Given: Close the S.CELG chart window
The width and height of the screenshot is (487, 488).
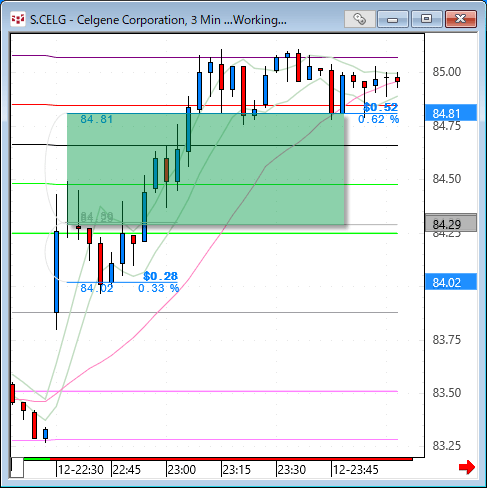Looking at the screenshot, I should pos(461,19).
